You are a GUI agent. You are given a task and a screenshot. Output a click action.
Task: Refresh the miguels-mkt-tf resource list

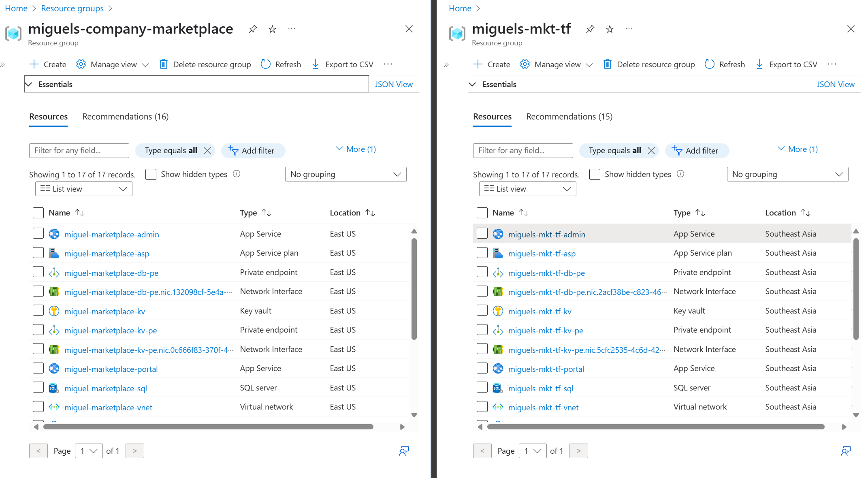[x=725, y=64]
